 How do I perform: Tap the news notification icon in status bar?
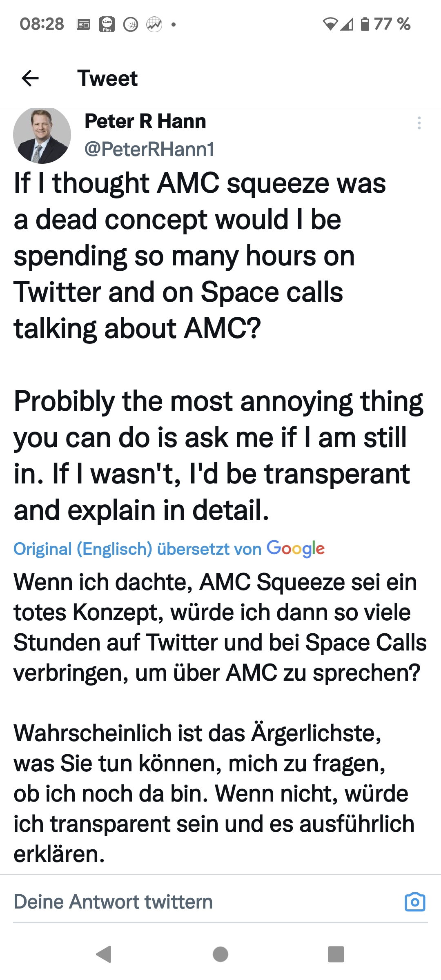tap(83, 24)
